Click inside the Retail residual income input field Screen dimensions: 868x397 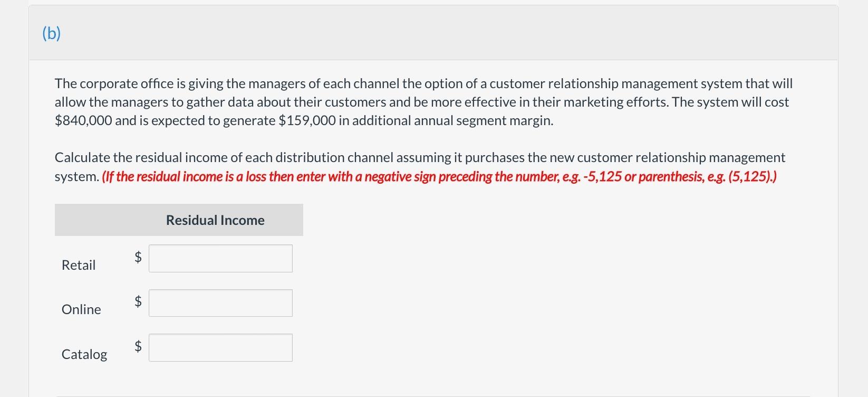coord(220,258)
